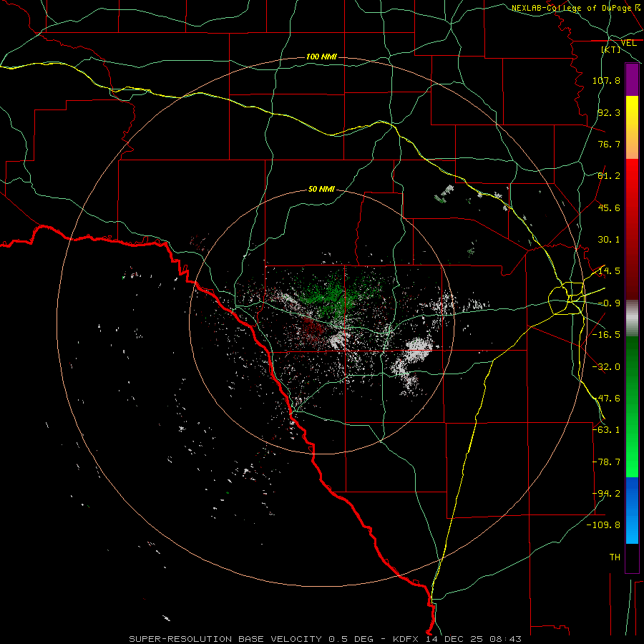
Task: Click the [KT] units label
Action: [611, 49]
